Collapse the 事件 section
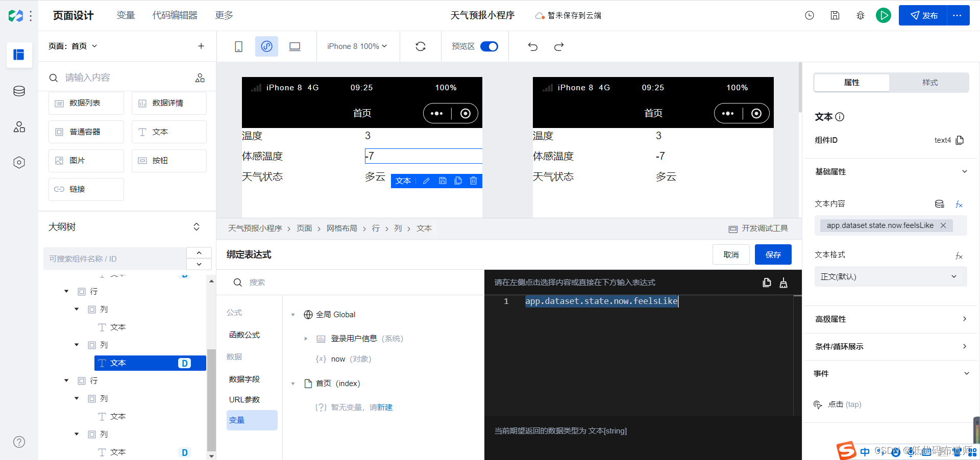Viewport: 980px width, 460px height. click(966, 373)
